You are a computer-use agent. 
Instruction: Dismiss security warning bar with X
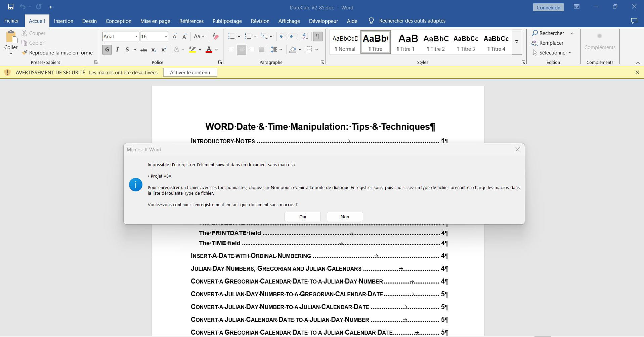tap(637, 72)
